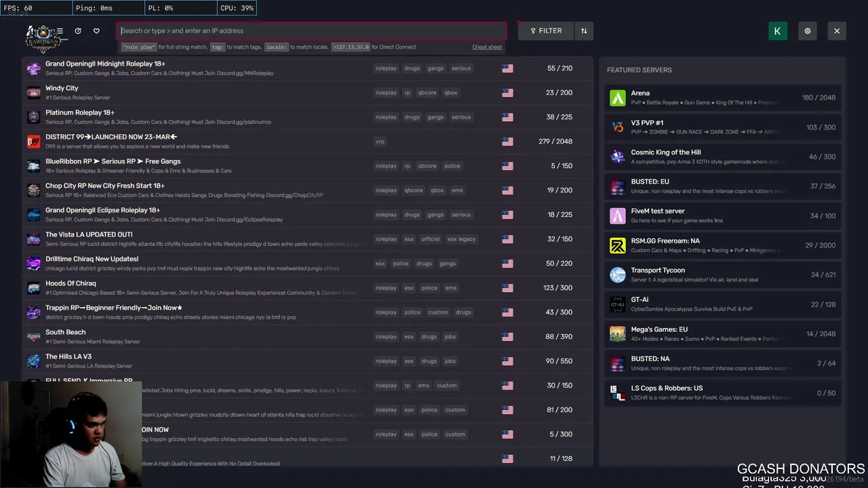868x488 pixels.
Task: Select 'police' tag on BlueRibbon RP row
Action: [x=452, y=166]
